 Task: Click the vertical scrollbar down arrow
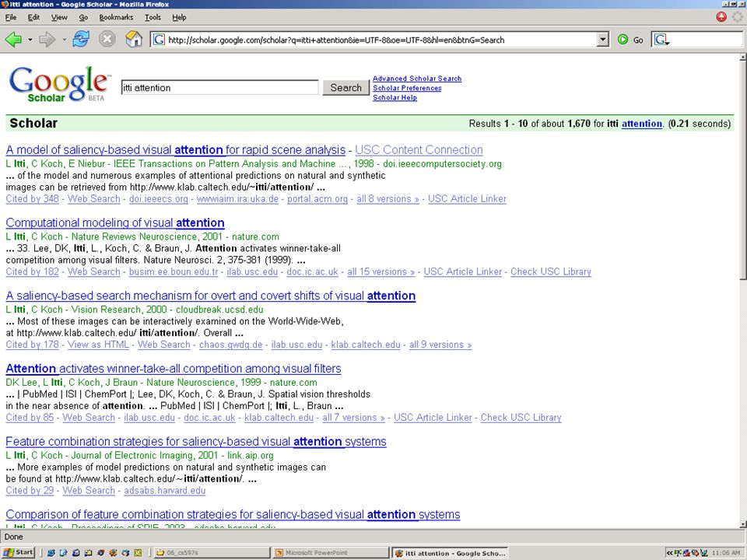[742, 524]
